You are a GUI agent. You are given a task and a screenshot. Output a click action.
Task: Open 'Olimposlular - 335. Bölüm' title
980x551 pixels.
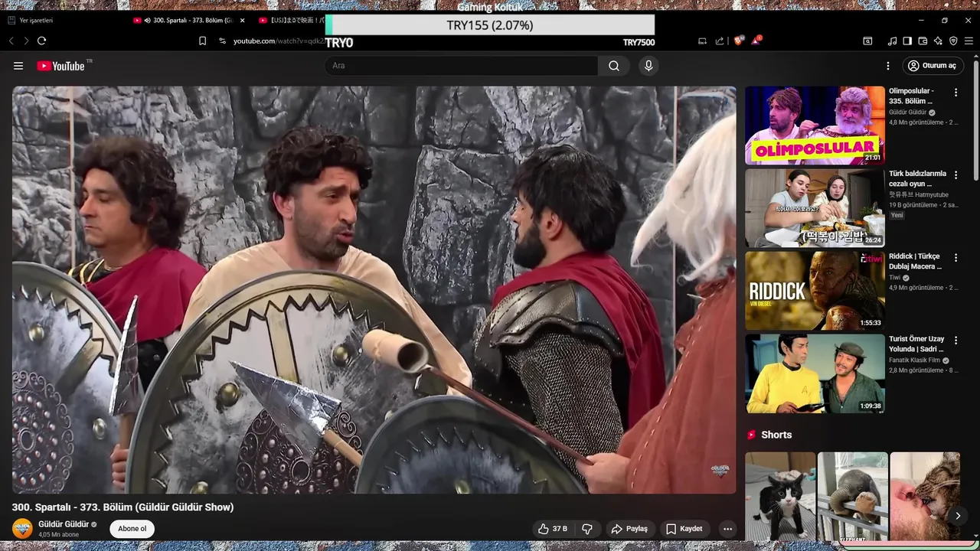tap(911, 96)
